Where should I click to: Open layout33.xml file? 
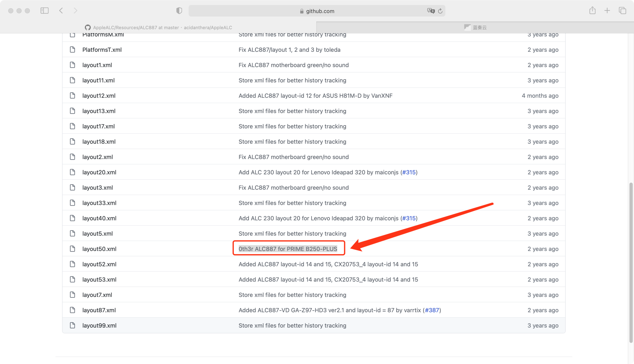point(100,203)
